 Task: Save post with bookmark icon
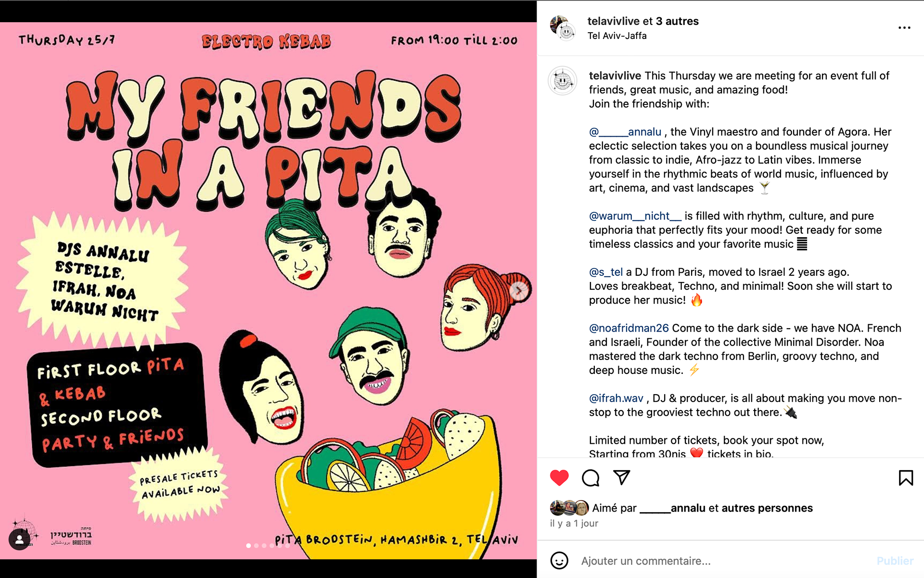click(x=906, y=478)
